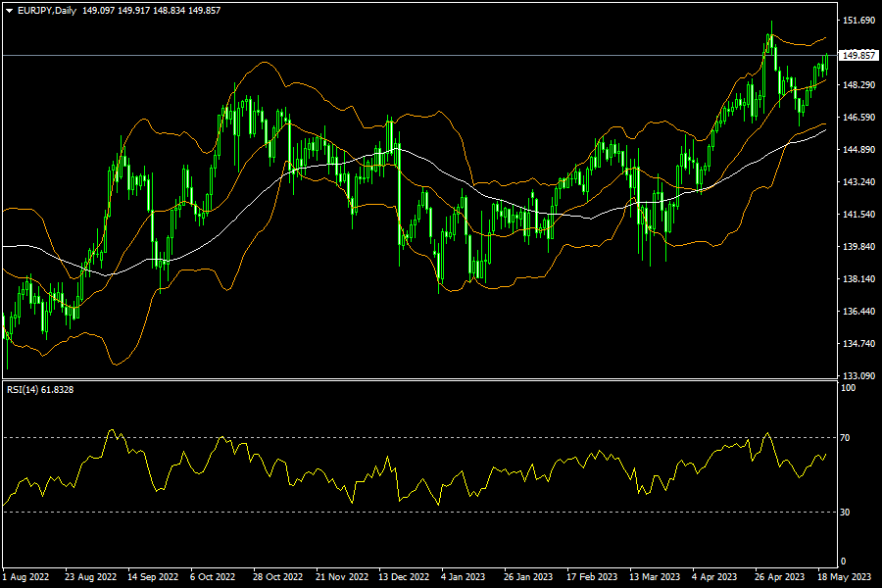Image resolution: width=882 pixels, height=588 pixels.
Task: Click the RSI overbought level label 70
Action: pos(845,437)
